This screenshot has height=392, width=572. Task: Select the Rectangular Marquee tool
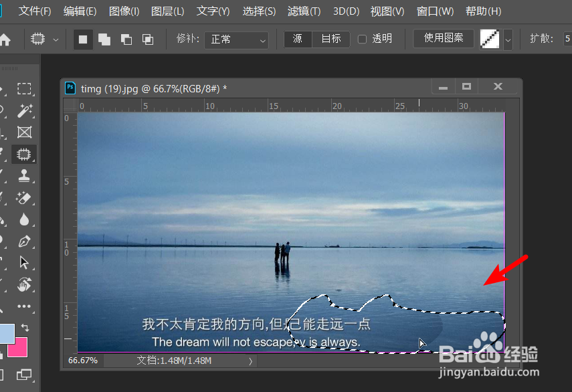coord(24,88)
